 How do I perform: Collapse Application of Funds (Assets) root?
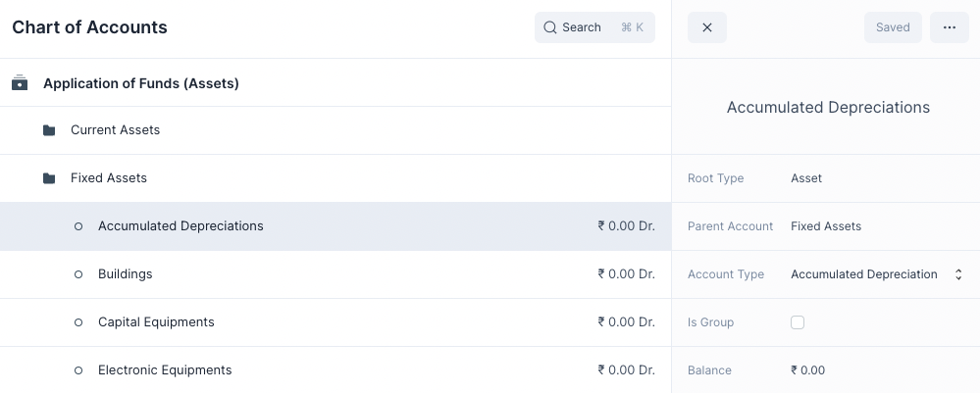tap(141, 83)
